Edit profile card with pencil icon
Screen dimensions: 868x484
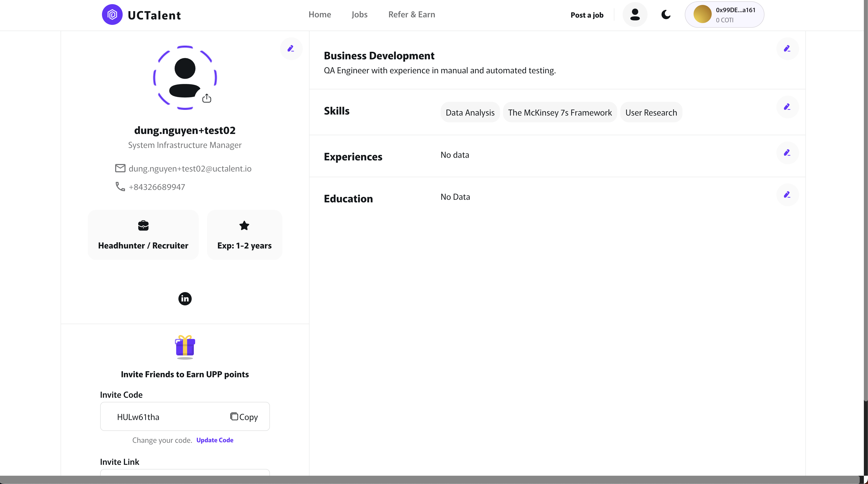click(291, 48)
